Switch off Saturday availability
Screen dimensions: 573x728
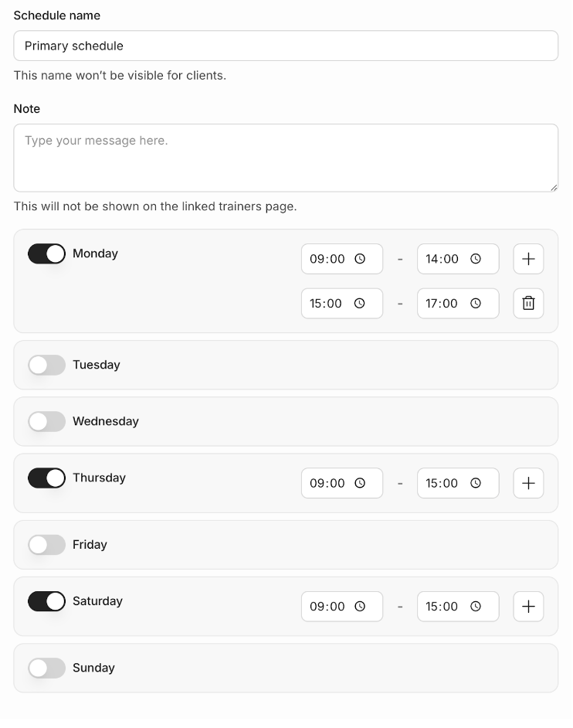[46, 601]
